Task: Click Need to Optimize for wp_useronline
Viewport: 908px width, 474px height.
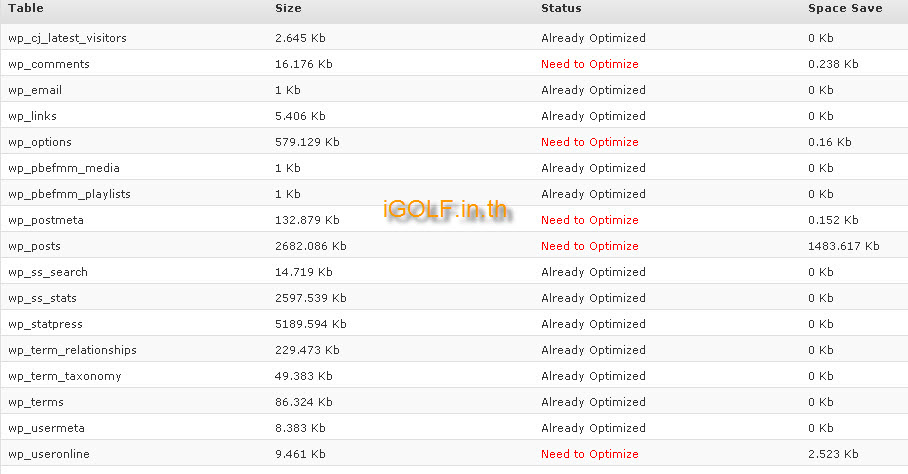Action: [x=590, y=454]
